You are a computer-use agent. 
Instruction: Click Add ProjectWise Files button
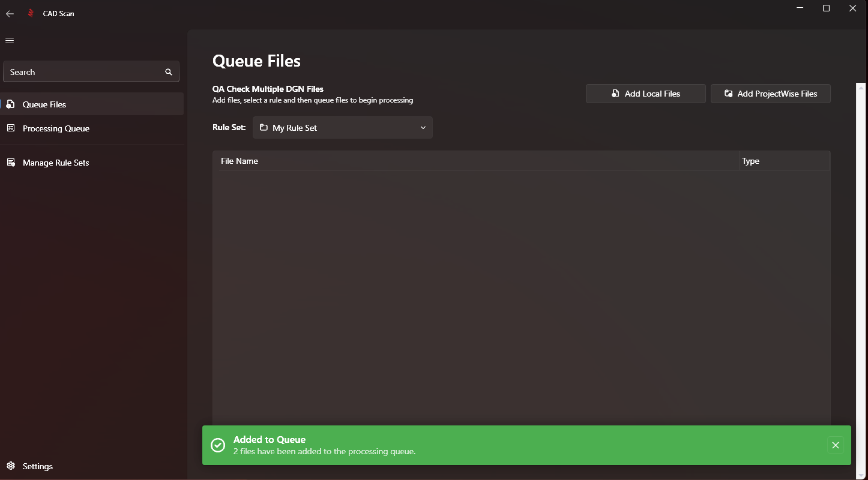770,94
